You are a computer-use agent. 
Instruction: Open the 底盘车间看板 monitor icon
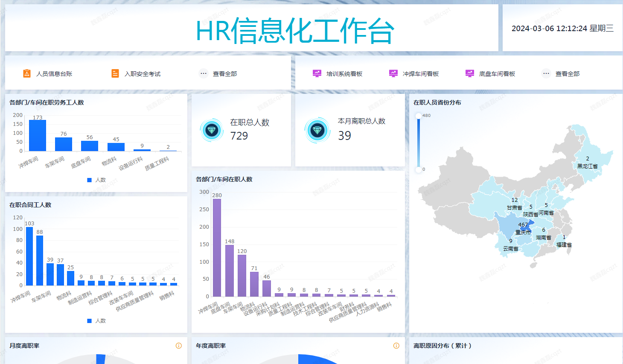pos(469,73)
